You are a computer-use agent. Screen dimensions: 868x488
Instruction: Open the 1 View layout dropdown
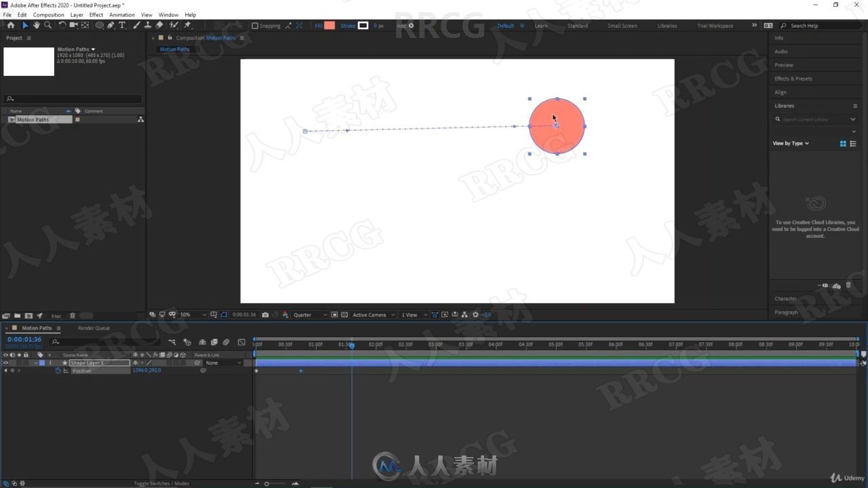point(414,314)
